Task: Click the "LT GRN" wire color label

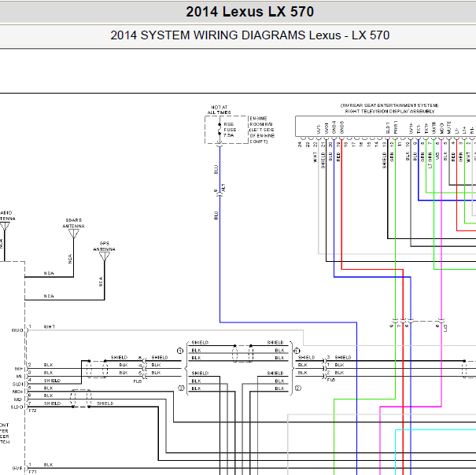Action: click(430, 160)
